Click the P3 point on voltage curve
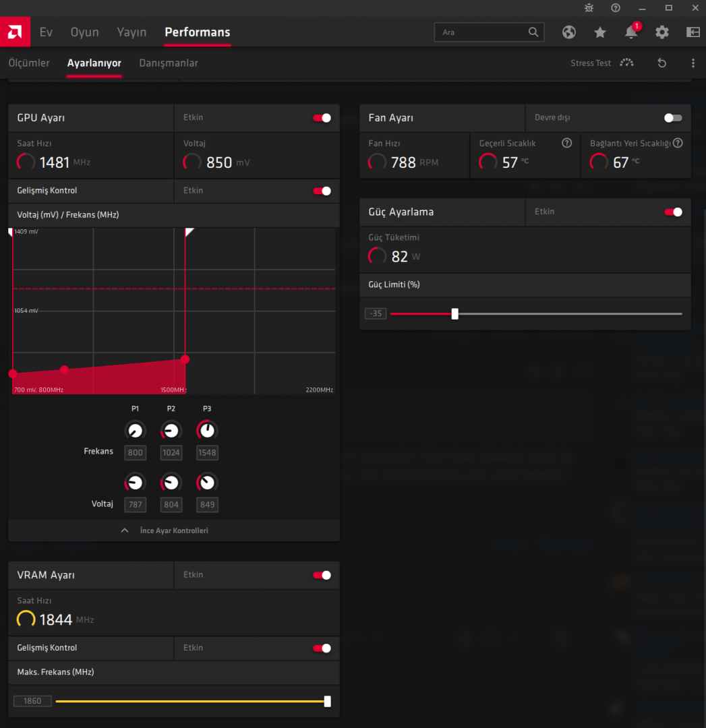Screen dimensions: 706x728 [x=185, y=359]
